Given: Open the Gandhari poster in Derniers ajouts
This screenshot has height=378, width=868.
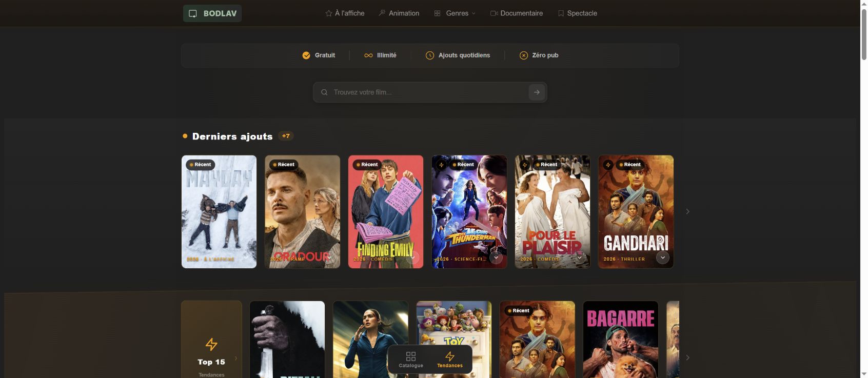Looking at the screenshot, I should pos(636,212).
